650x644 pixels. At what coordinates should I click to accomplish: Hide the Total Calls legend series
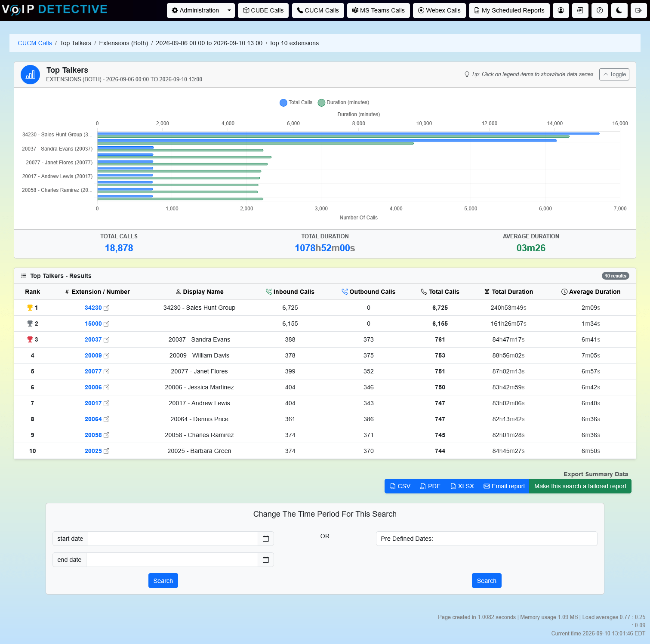tap(296, 102)
